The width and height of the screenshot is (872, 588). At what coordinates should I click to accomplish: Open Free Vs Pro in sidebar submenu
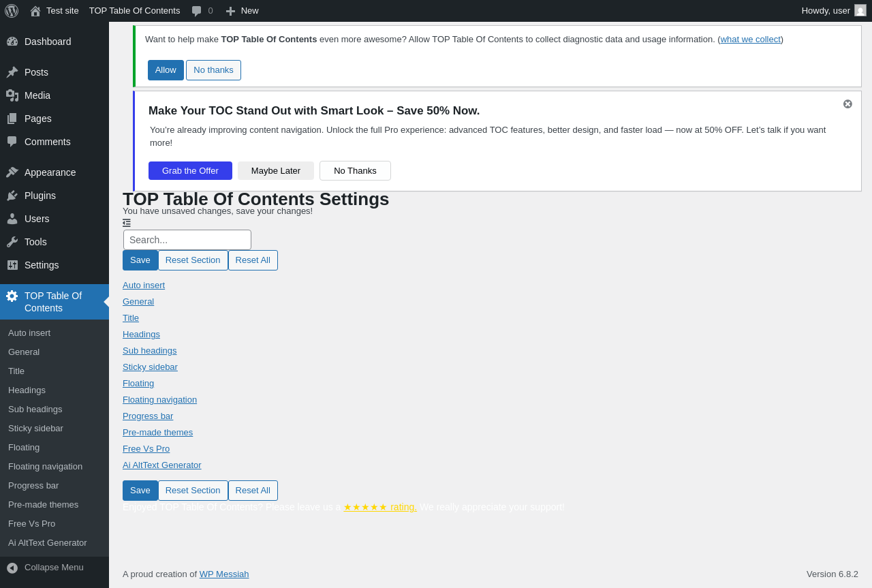pos(31,524)
